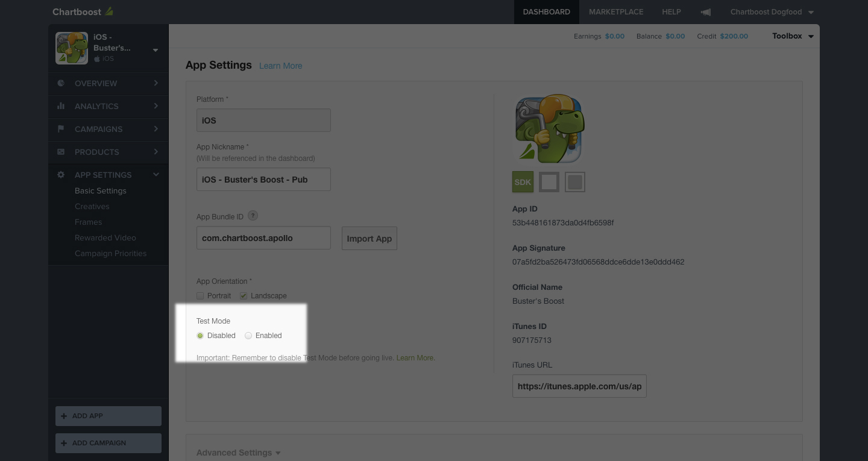Click the App Bundle ID help icon
The width and height of the screenshot is (868, 461).
click(253, 216)
